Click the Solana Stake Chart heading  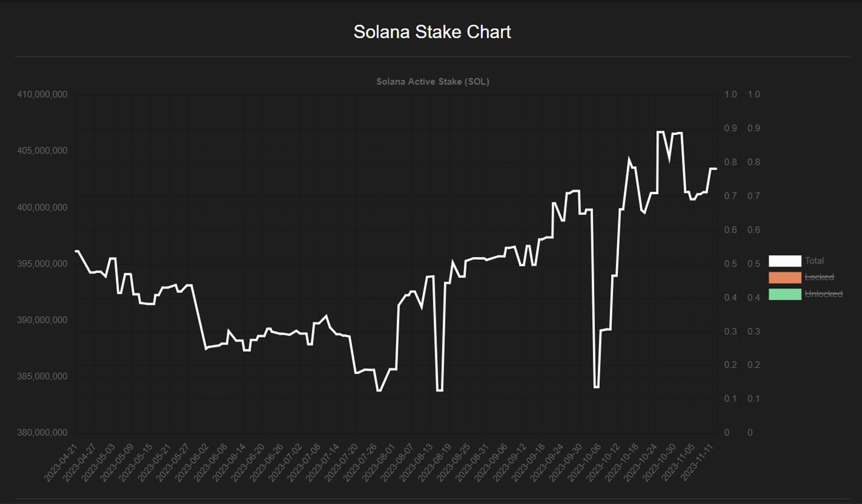(x=432, y=32)
